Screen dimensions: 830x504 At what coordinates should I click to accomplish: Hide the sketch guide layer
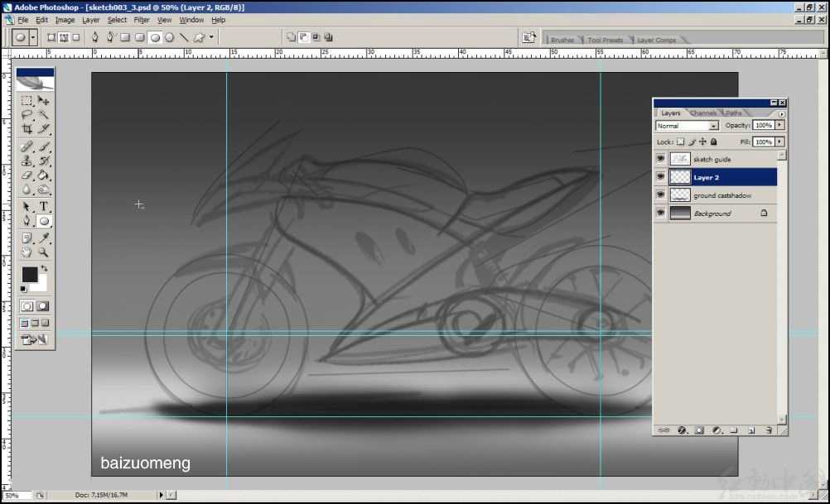point(660,159)
